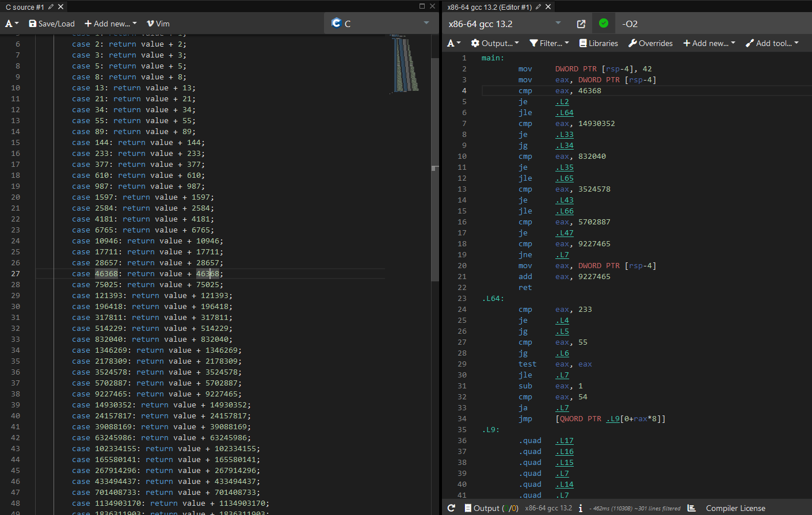Rename C source #1 tab with pencil icon

(51, 7)
